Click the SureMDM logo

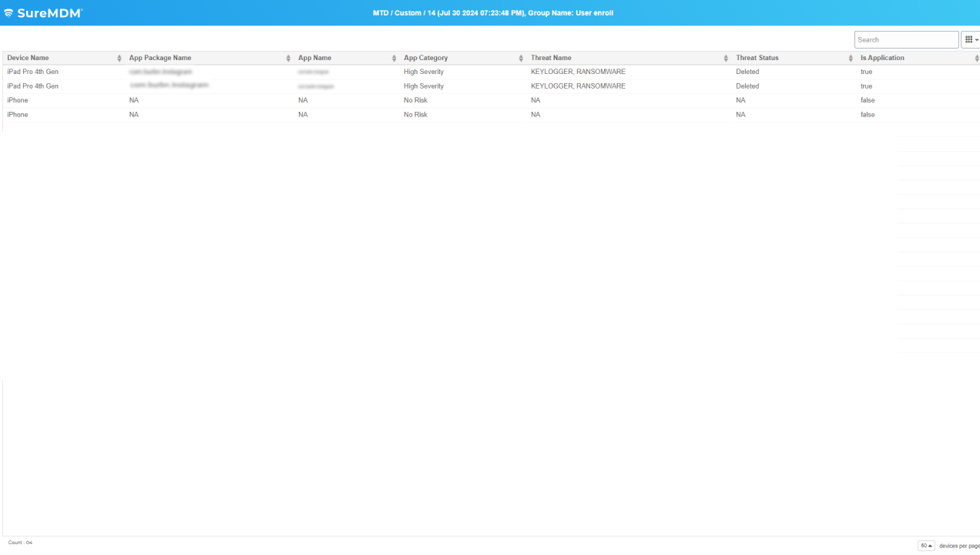(43, 13)
